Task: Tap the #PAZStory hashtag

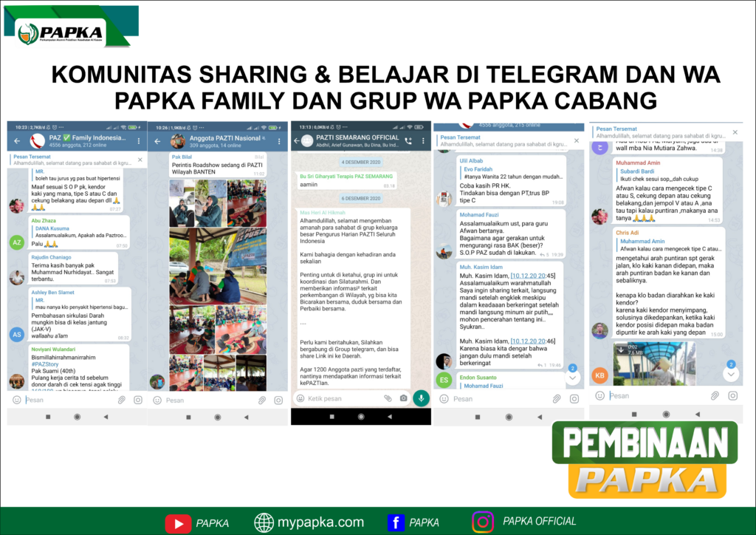Action: (x=45, y=364)
